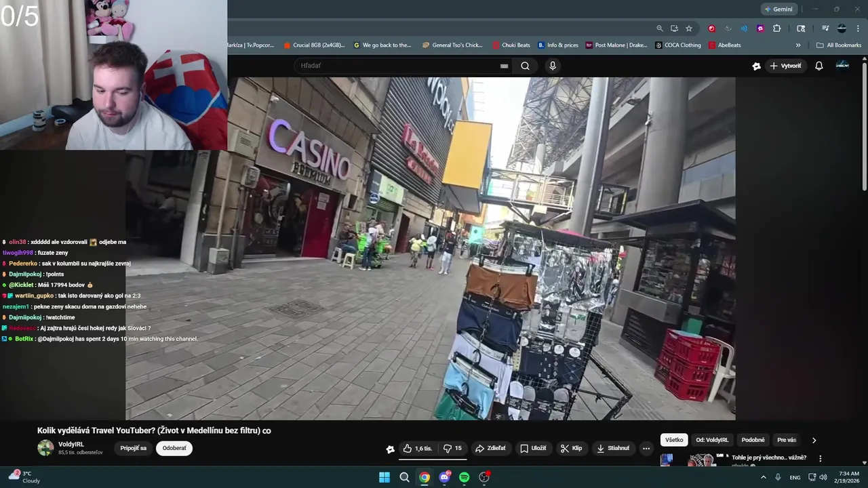Select the Od: VoldyIRL filter chip
The width and height of the screenshot is (868, 488).
coord(712,440)
